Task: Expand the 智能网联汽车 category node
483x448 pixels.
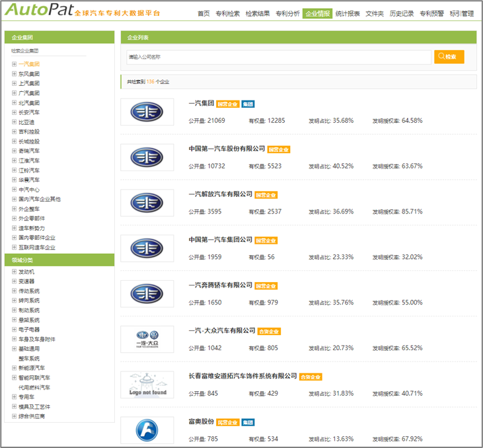Action: (14, 377)
